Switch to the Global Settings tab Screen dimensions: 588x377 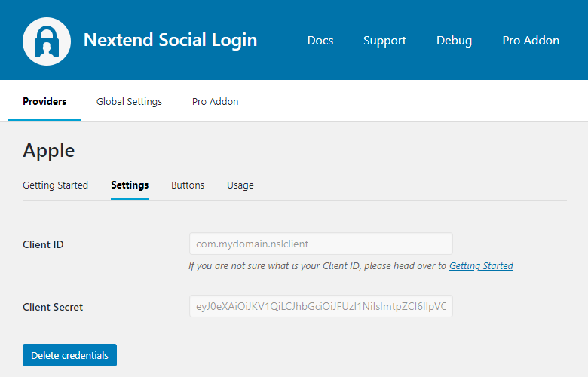(x=129, y=101)
